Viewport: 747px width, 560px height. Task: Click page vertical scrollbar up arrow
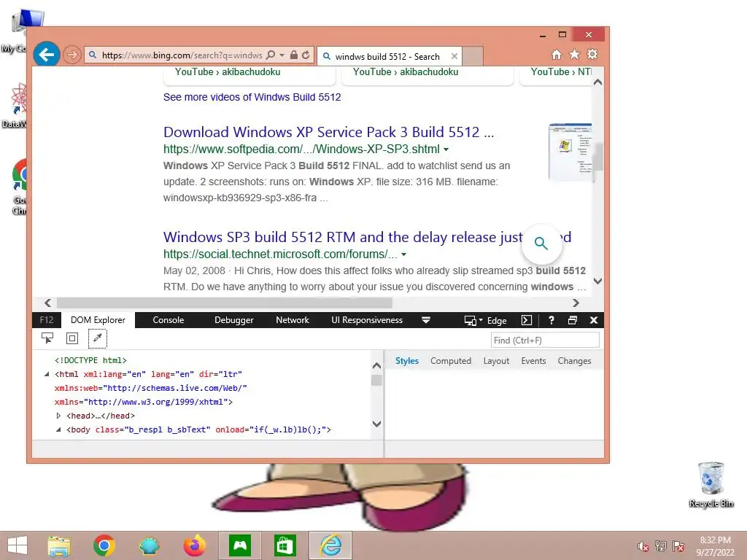coord(598,82)
